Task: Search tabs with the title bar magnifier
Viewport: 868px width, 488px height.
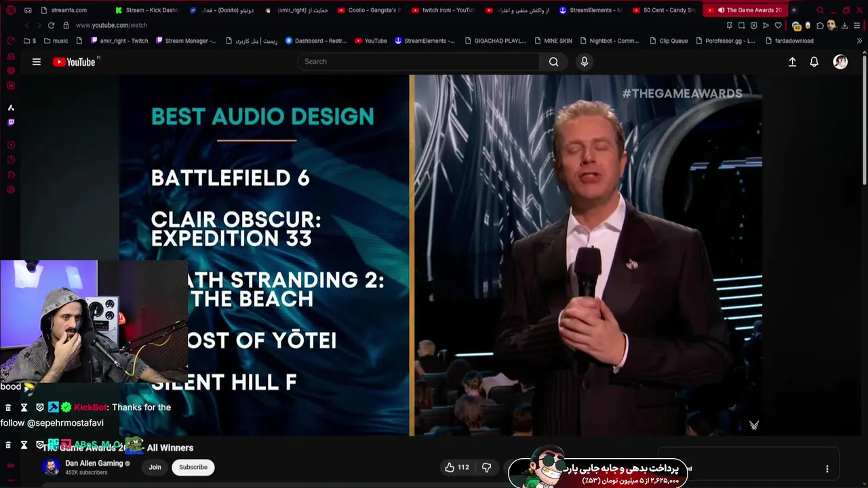Action: point(820,10)
